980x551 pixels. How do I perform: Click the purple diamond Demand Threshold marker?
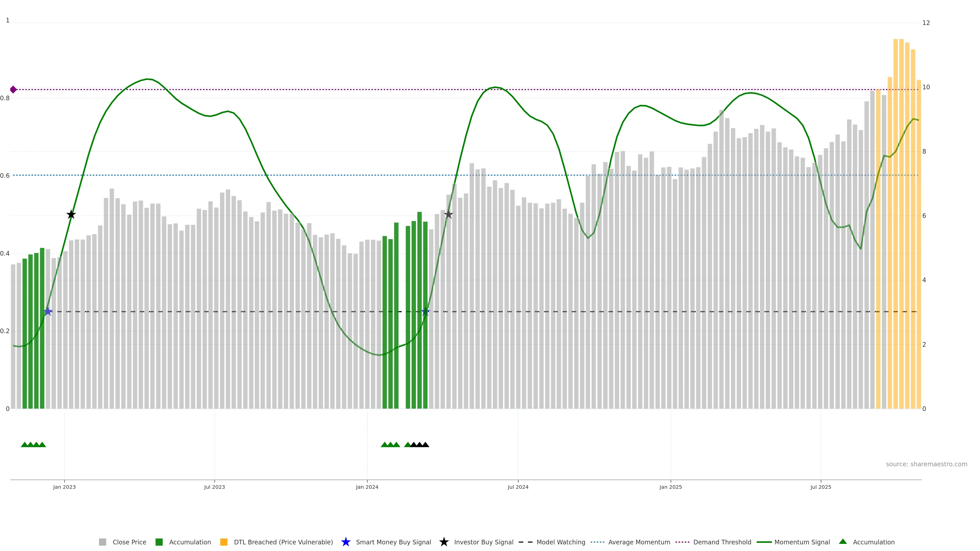[x=13, y=90]
